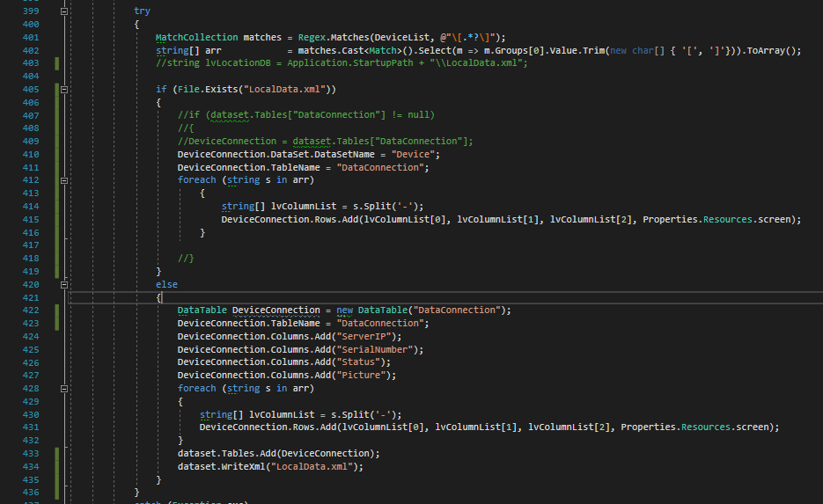Collapse the foreach loop fold at line 412
823x504 pixels.
click(64, 180)
